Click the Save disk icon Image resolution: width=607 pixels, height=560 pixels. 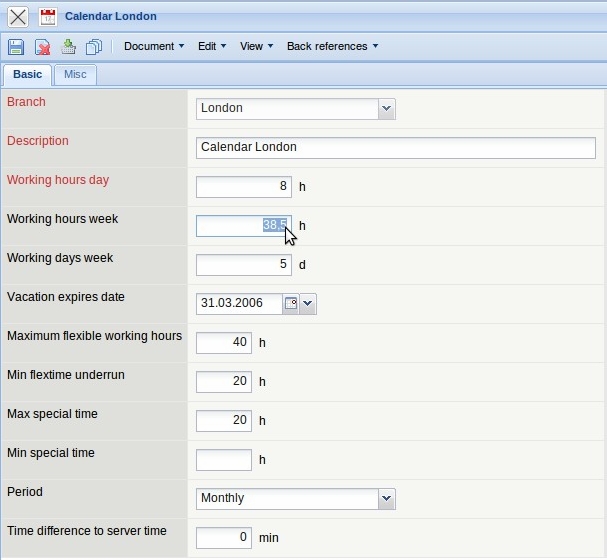pyautogui.click(x=16, y=47)
